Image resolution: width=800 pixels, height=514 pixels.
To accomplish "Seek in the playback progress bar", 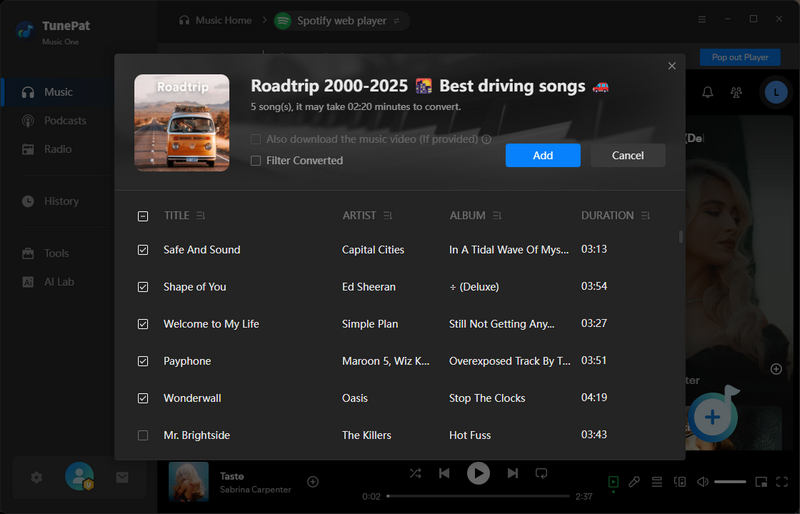I will [x=478, y=496].
